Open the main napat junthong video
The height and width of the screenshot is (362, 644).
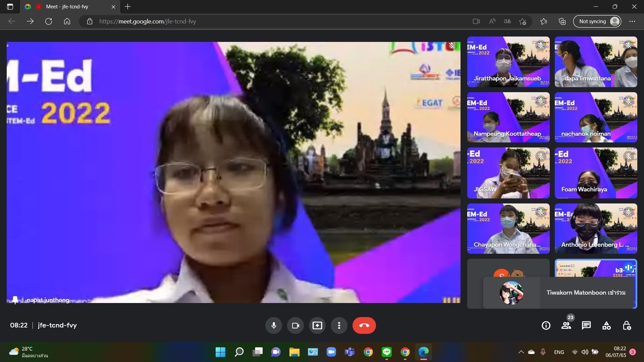click(x=233, y=172)
